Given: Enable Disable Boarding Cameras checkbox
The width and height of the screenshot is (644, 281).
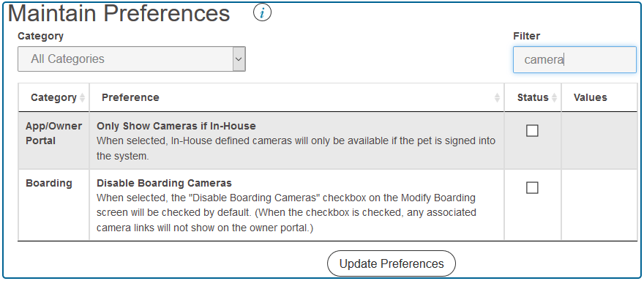Looking at the screenshot, I should pyautogui.click(x=532, y=188).
